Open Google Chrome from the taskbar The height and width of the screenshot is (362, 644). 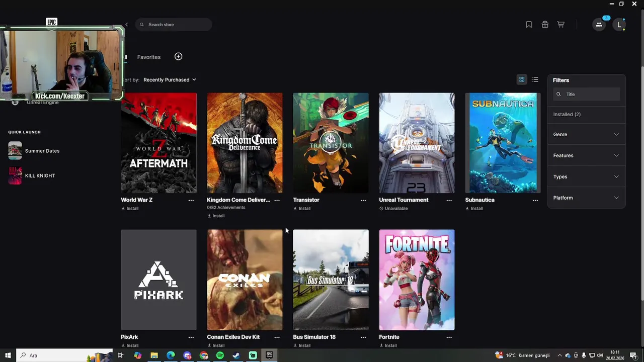tap(204, 355)
